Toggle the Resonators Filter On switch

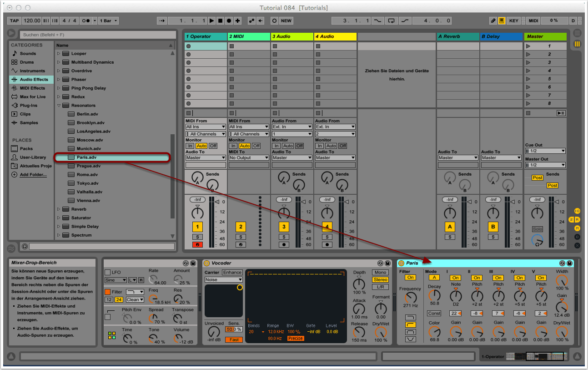pos(410,278)
